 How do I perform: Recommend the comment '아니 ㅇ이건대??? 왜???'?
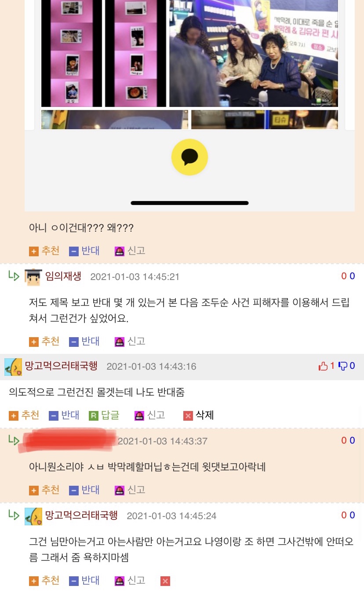(x=44, y=251)
